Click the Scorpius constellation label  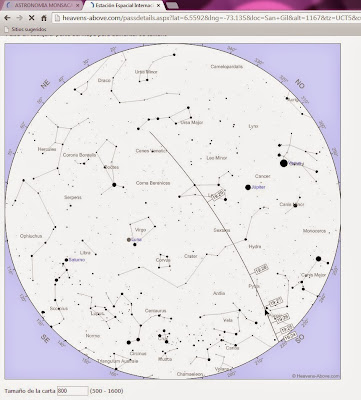point(59,309)
